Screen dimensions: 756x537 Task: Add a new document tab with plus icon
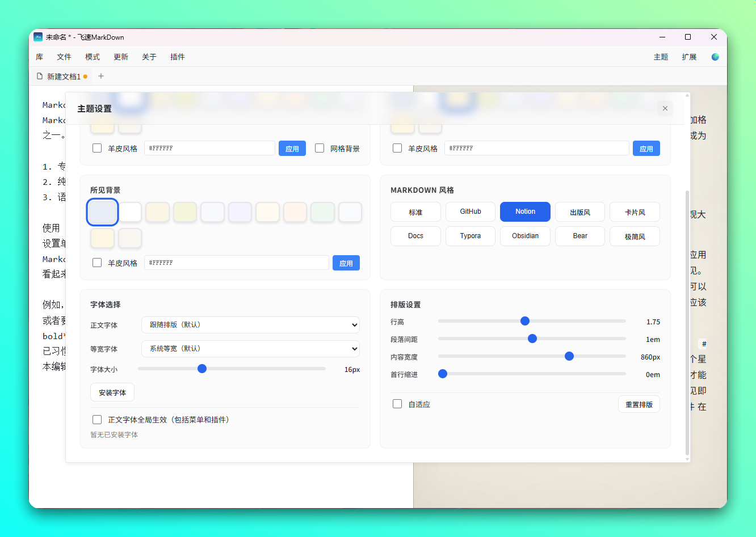coord(101,76)
